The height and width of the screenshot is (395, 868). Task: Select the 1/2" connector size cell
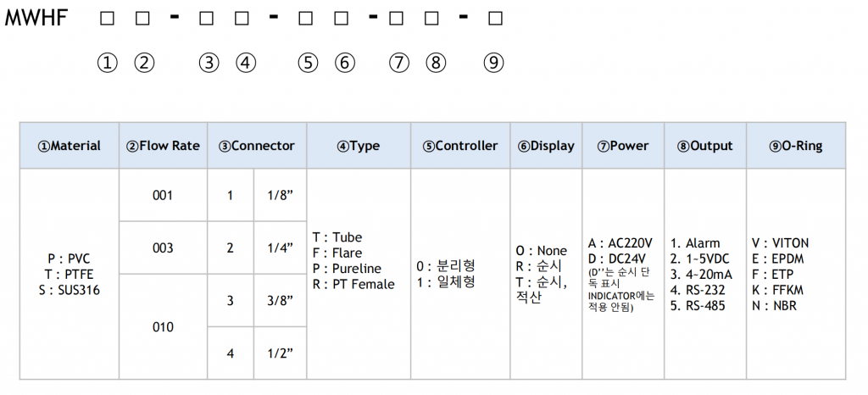281,353
